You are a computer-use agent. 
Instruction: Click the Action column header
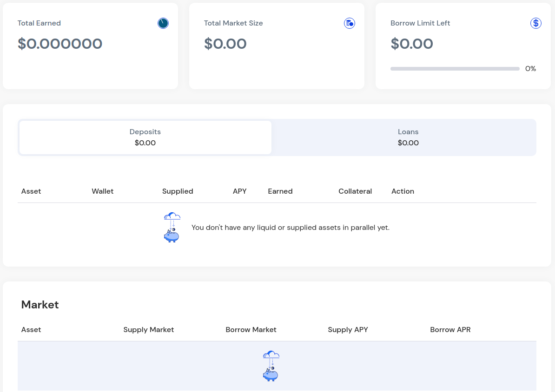(x=403, y=191)
